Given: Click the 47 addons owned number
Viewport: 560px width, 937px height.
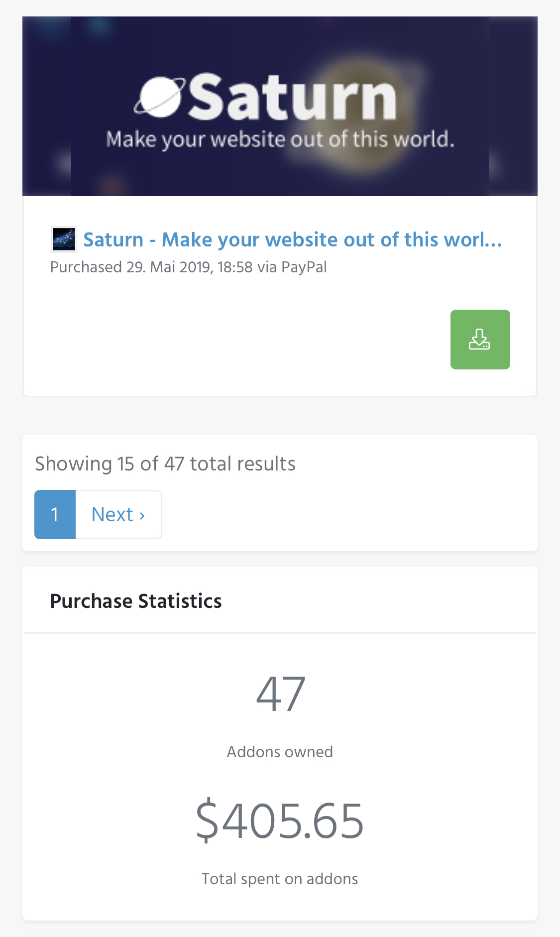Looking at the screenshot, I should 280,694.
